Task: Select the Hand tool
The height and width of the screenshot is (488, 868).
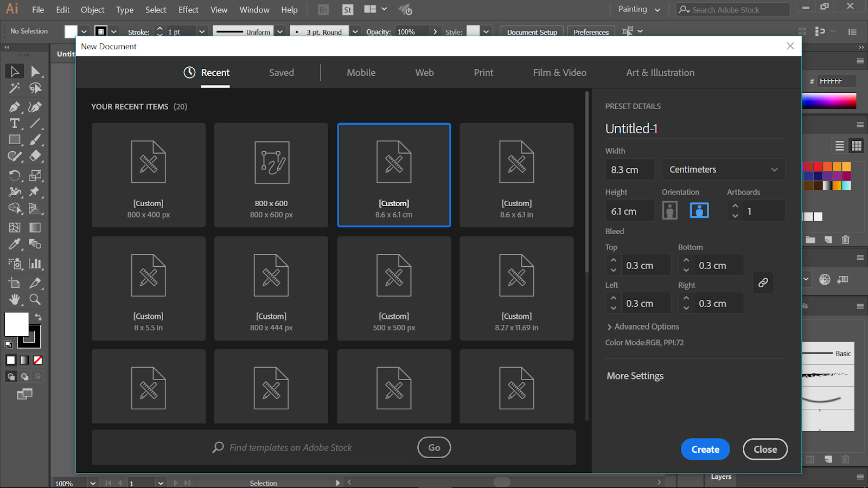Action: coord(15,299)
